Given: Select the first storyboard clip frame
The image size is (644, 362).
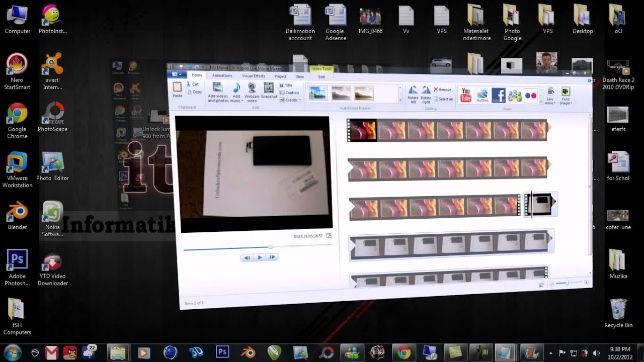Looking at the screenshot, I should (362, 130).
